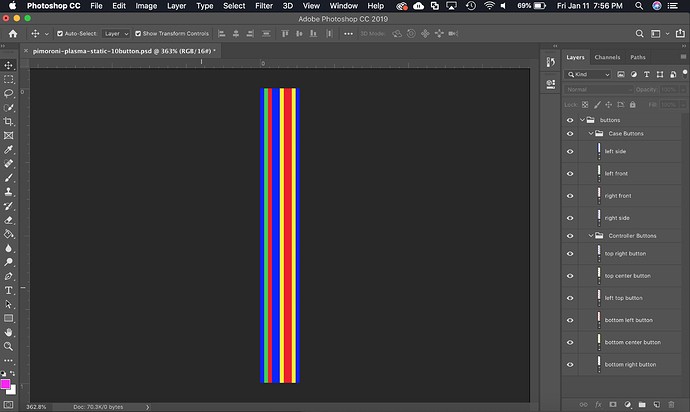
Task: Create a new layer in Layers panel
Action: coord(657,404)
